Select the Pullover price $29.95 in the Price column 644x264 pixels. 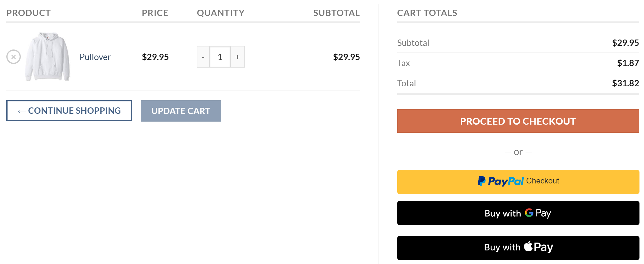coord(155,57)
